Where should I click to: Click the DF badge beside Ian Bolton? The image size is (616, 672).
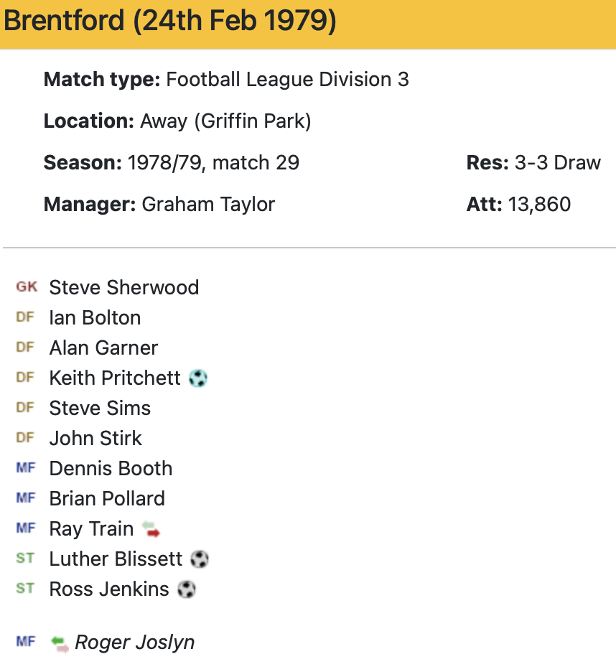[x=25, y=317]
